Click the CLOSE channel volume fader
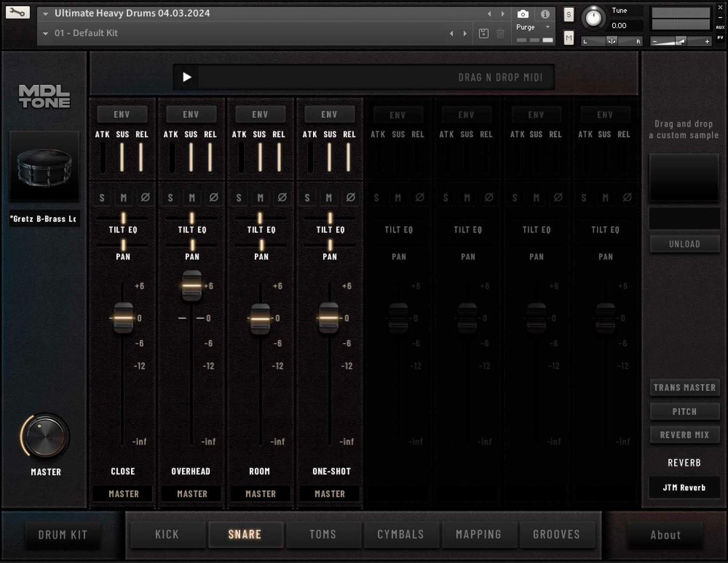 pos(123,318)
